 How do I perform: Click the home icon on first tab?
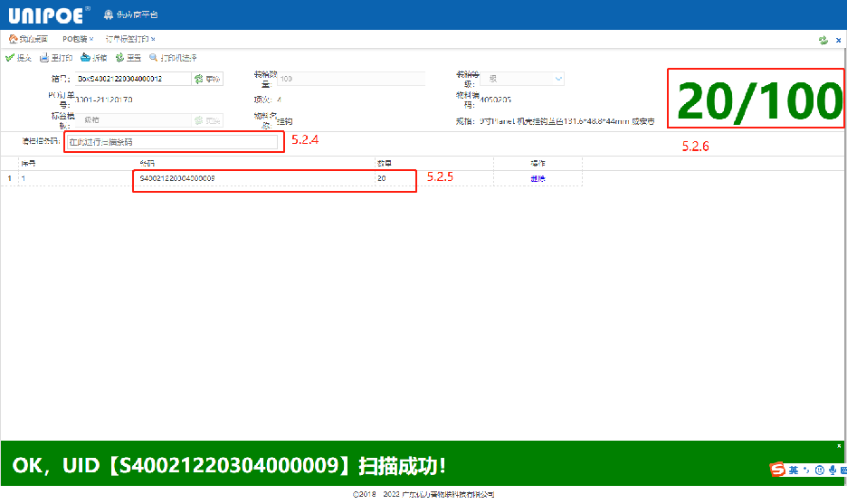13,39
